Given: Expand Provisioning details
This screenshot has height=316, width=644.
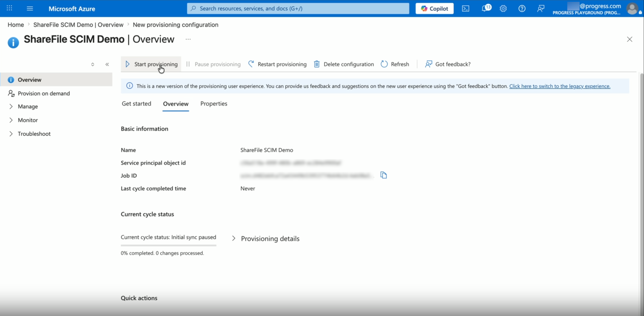Looking at the screenshot, I should (x=266, y=238).
